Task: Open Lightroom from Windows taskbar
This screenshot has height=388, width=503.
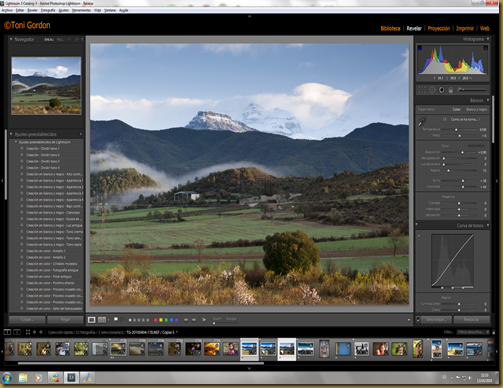Action: pyautogui.click(x=71, y=378)
